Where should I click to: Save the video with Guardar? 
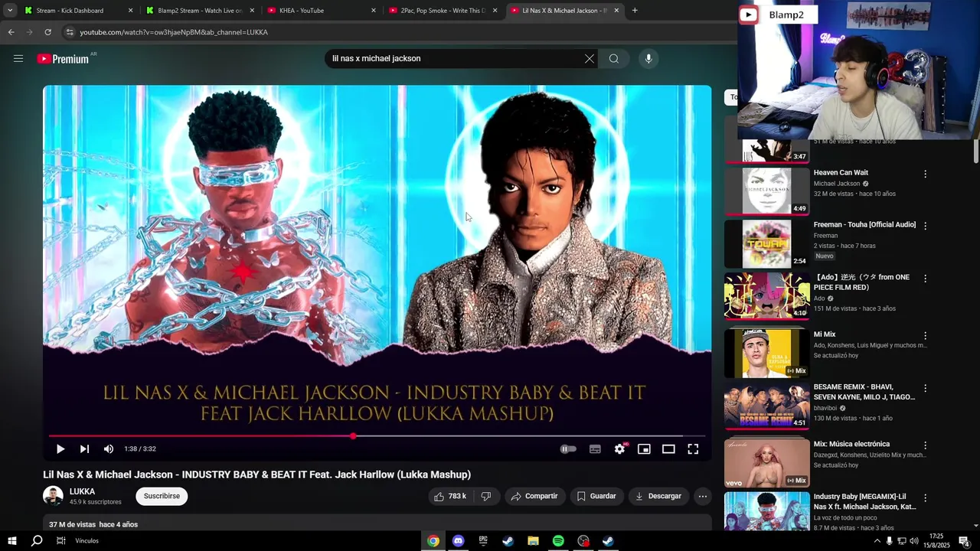coord(596,496)
